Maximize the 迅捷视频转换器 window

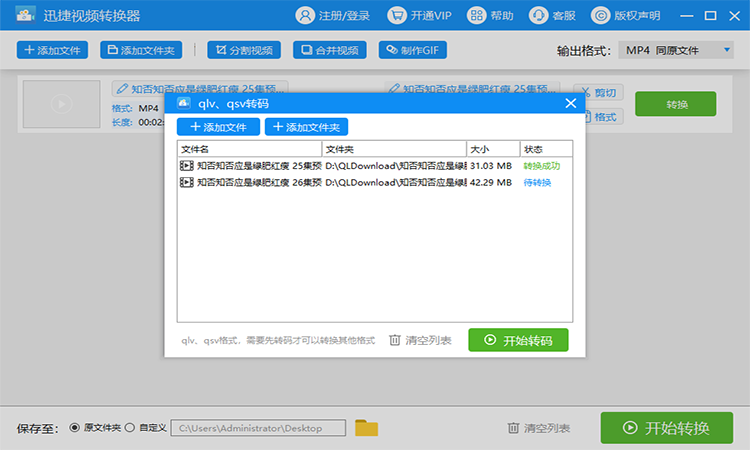pyautogui.click(x=711, y=16)
